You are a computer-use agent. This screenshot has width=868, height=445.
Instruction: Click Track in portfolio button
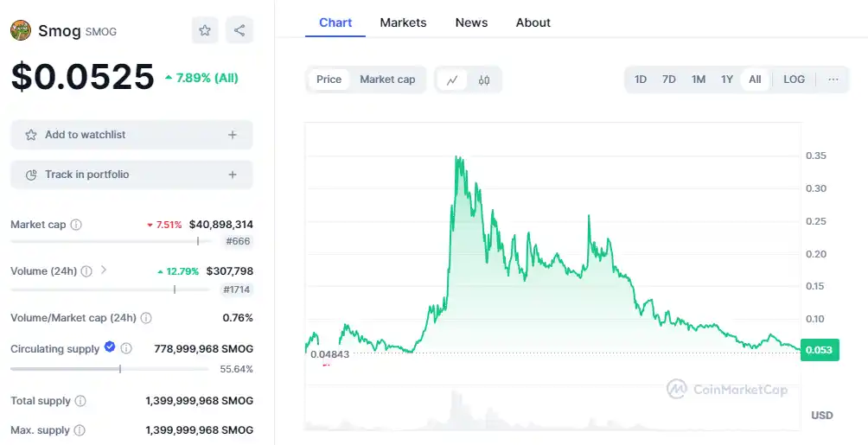point(131,175)
